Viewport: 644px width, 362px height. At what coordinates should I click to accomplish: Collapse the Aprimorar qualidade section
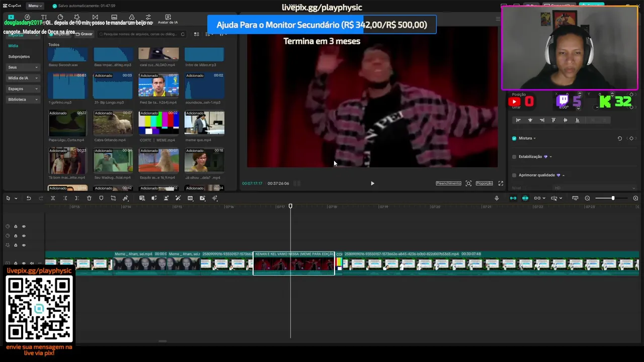(x=563, y=175)
